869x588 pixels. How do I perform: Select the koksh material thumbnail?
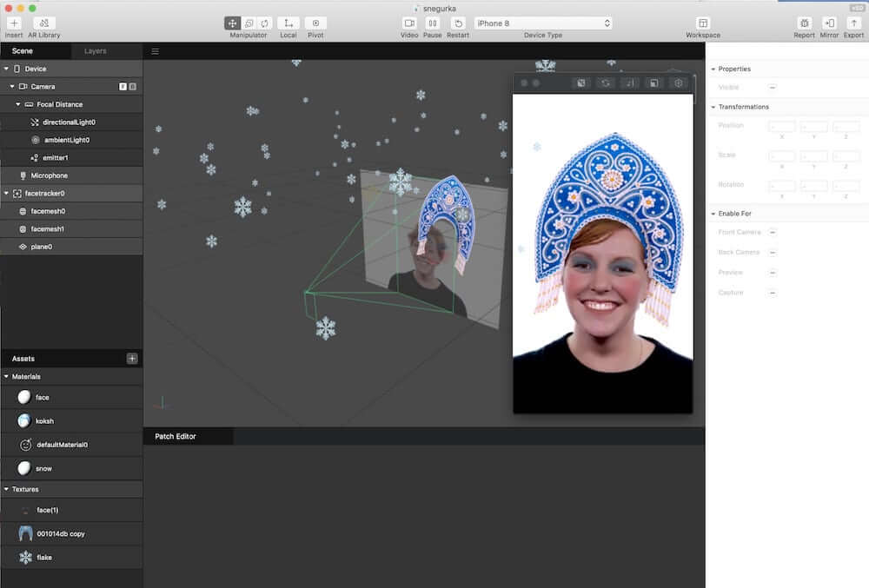(x=24, y=420)
